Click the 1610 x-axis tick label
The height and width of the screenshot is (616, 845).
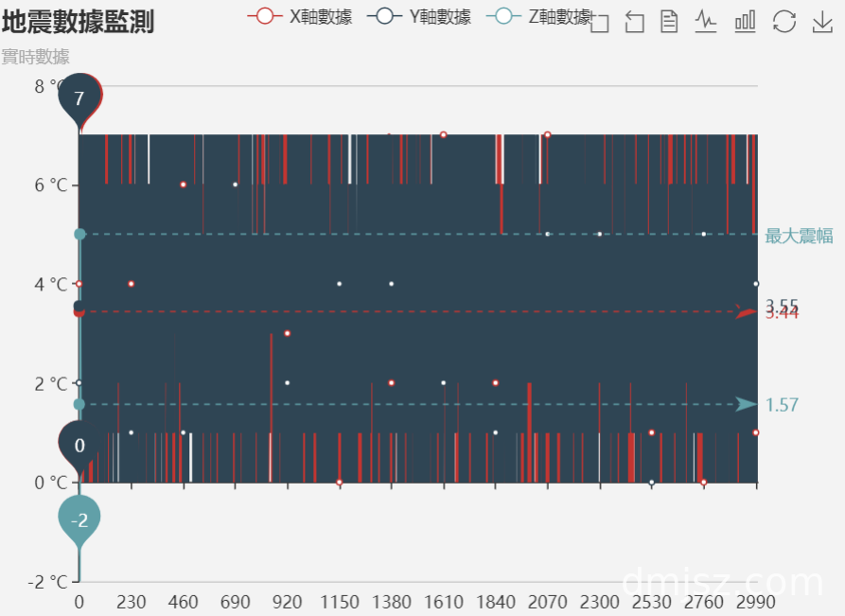[443, 603]
